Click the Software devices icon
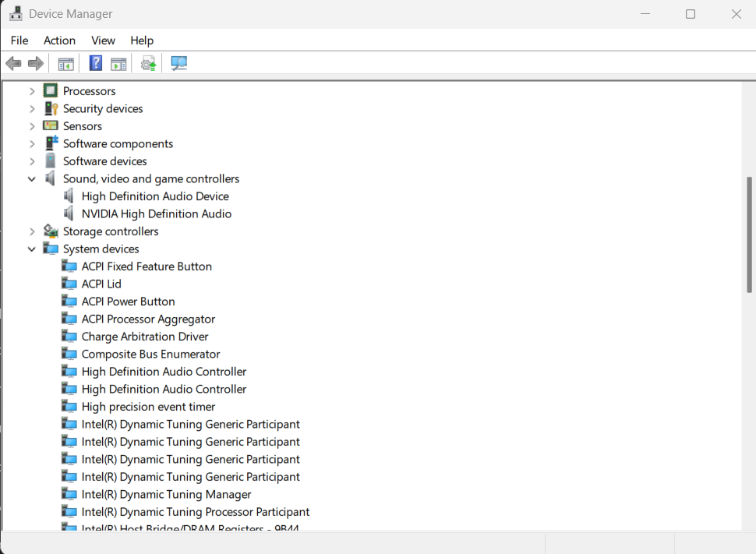This screenshot has height=554, width=756. pyautogui.click(x=51, y=161)
